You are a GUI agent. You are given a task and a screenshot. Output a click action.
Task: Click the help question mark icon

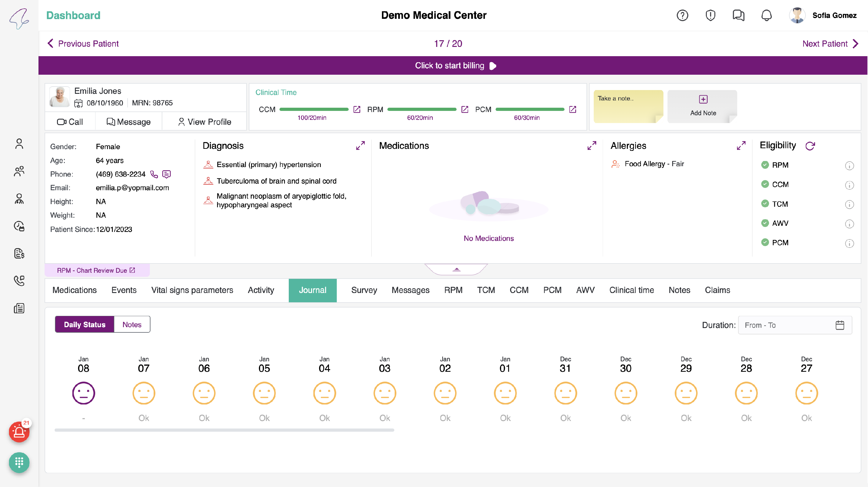pos(682,15)
